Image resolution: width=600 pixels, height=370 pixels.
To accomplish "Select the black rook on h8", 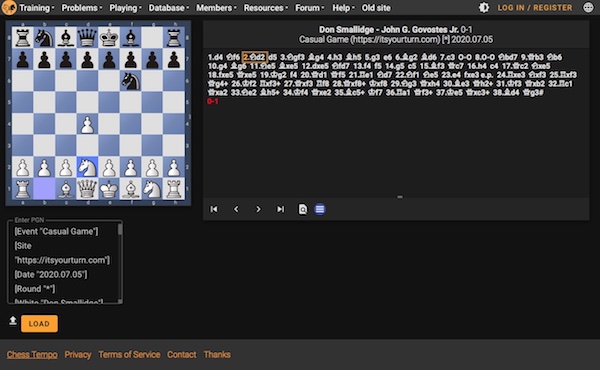I will point(174,38).
